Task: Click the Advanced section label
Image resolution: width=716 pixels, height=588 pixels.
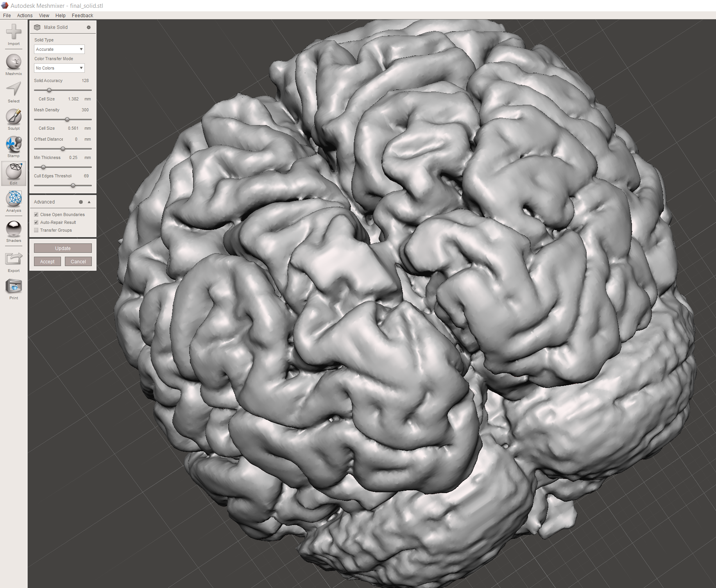Action: point(44,202)
